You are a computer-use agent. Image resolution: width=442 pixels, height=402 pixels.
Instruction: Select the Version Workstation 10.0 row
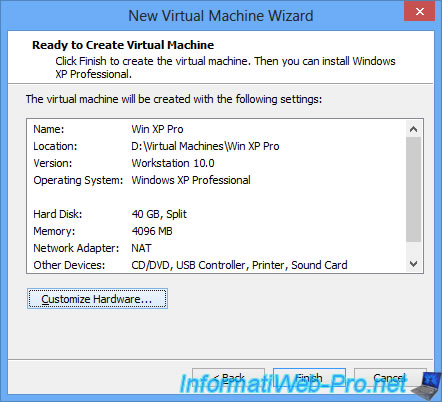coord(216,163)
